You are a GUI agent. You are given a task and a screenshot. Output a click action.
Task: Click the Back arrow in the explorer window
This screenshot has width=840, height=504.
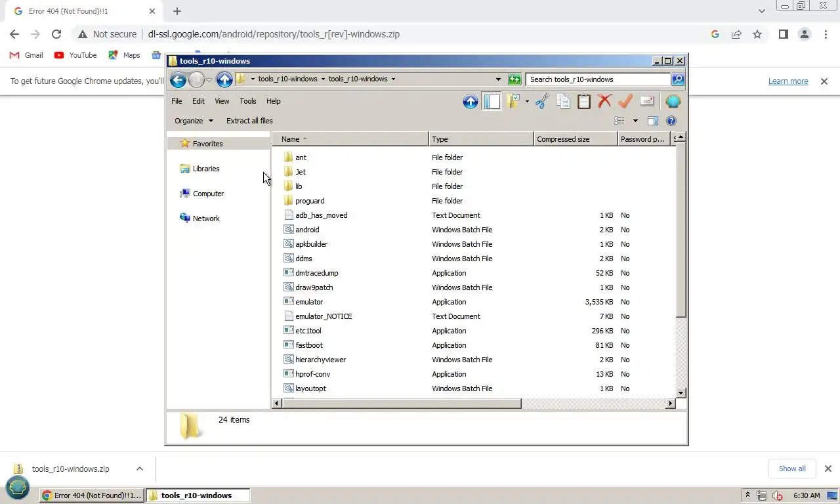(x=177, y=79)
